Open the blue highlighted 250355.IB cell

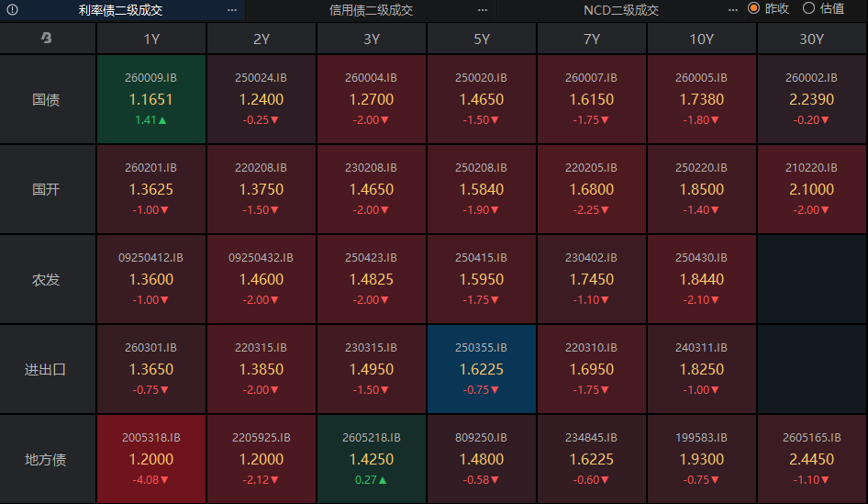482,369
